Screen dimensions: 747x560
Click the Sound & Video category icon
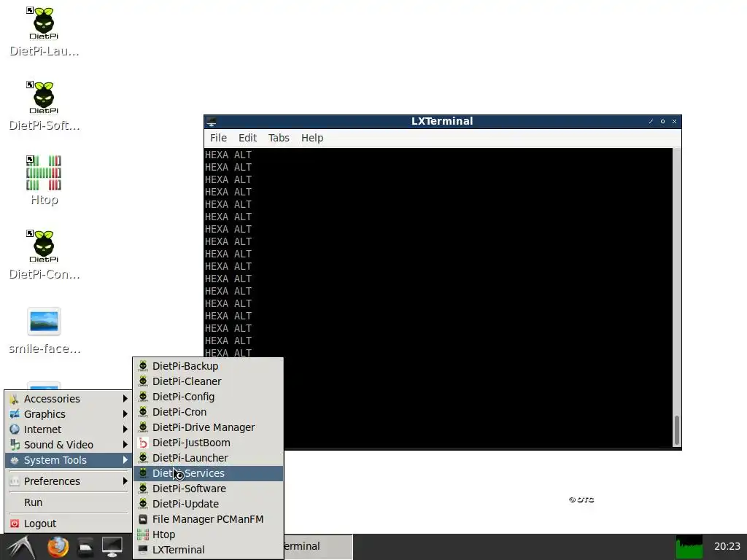pyautogui.click(x=15, y=444)
